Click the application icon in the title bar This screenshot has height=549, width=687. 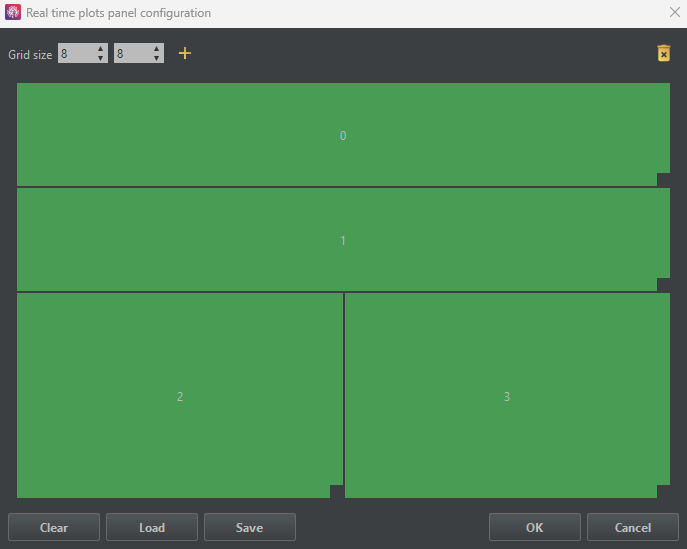[13, 13]
